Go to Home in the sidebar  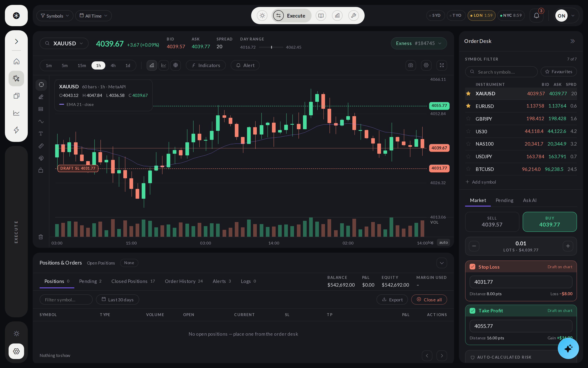tap(16, 61)
